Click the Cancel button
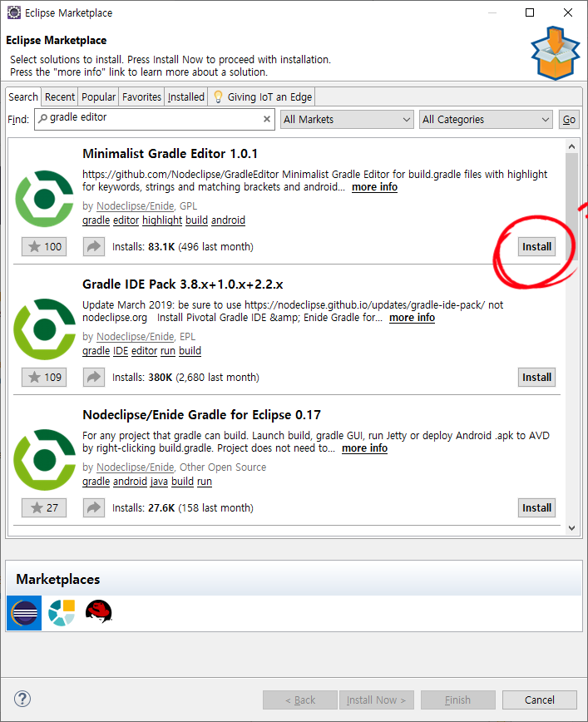The height and width of the screenshot is (722, 588). pyautogui.click(x=539, y=700)
